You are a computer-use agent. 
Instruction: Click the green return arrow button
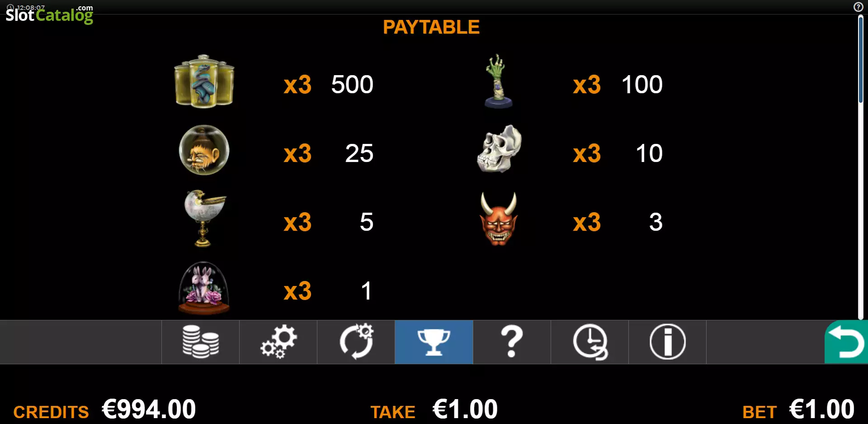[x=846, y=342]
